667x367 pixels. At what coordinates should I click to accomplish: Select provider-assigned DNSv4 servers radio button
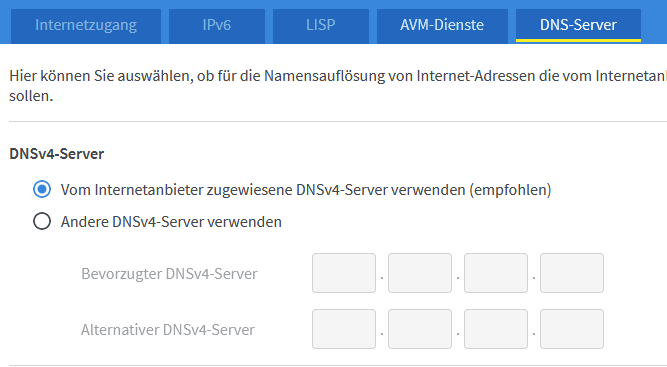(x=42, y=189)
